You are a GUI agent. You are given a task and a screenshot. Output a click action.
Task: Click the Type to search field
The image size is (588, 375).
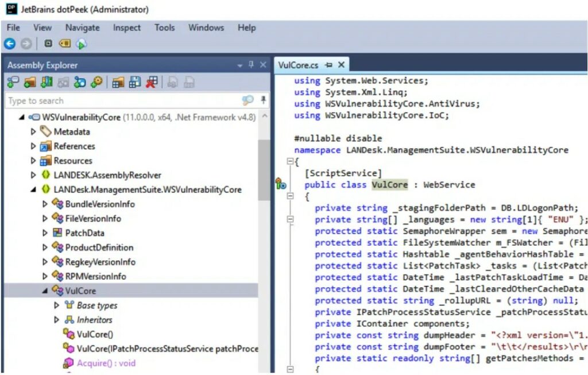click(121, 100)
